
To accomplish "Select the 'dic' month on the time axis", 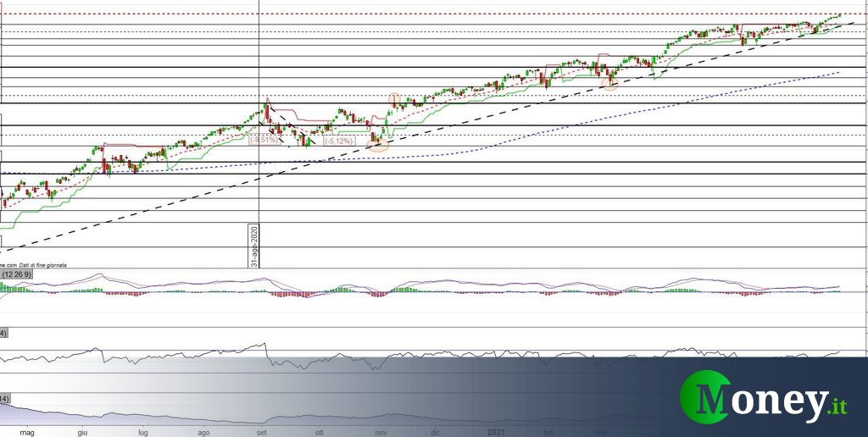I will click(435, 430).
